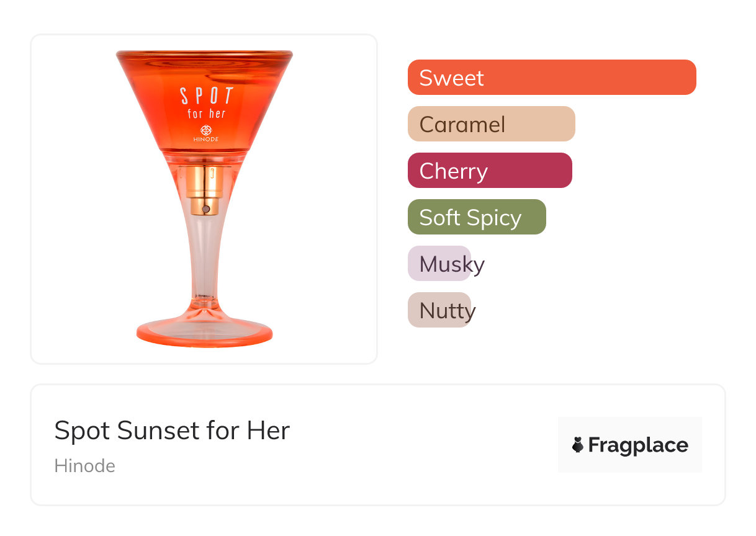The image size is (756, 536).
Task: Click the gold spray nozzle in the bottle
Action: pos(205,189)
